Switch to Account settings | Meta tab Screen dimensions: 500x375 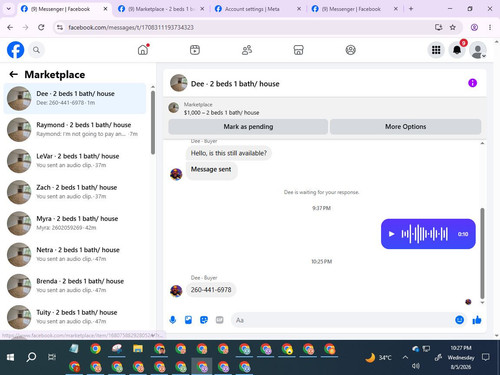[x=252, y=9]
